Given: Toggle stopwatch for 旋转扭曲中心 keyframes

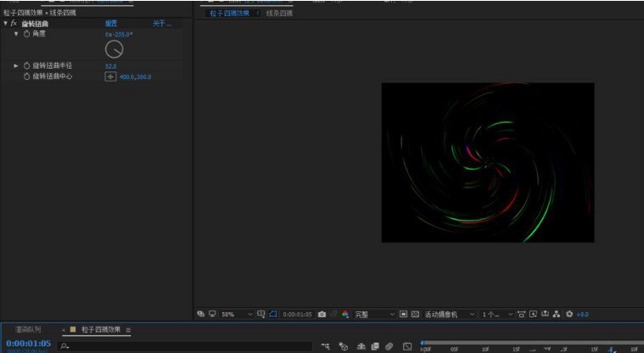Looking at the screenshot, I should [x=26, y=76].
